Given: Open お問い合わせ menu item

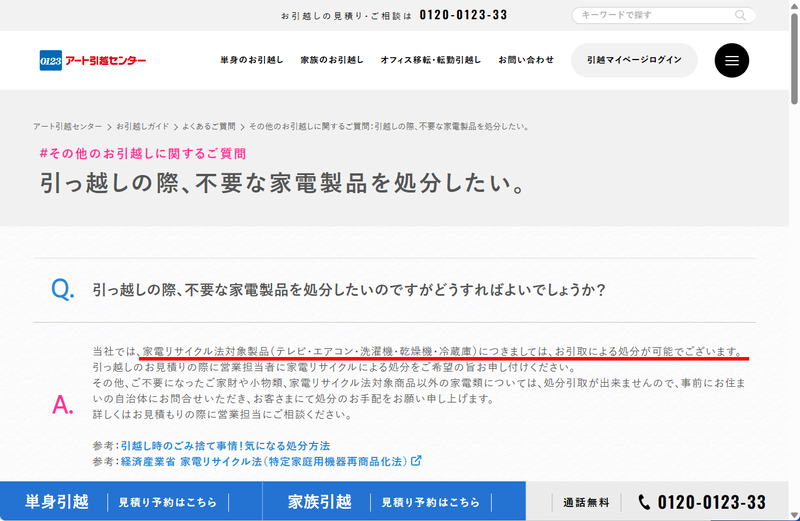Looking at the screenshot, I should tap(526, 60).
